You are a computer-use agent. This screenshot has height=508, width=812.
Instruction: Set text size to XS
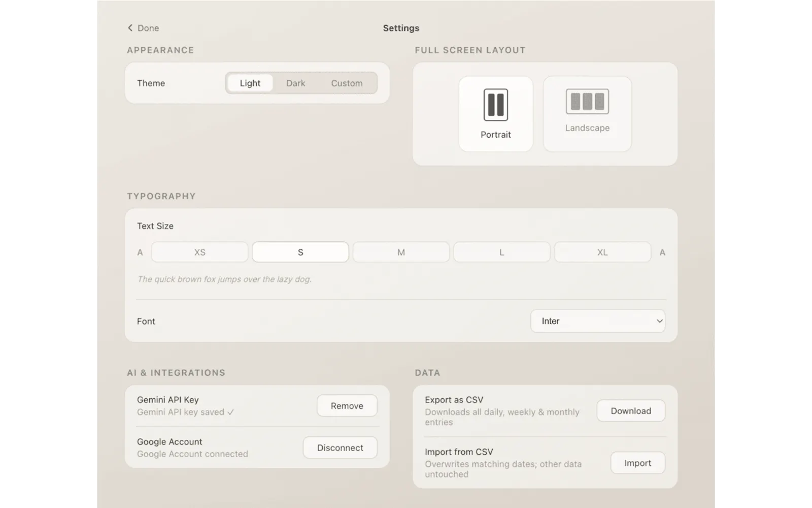199,252
